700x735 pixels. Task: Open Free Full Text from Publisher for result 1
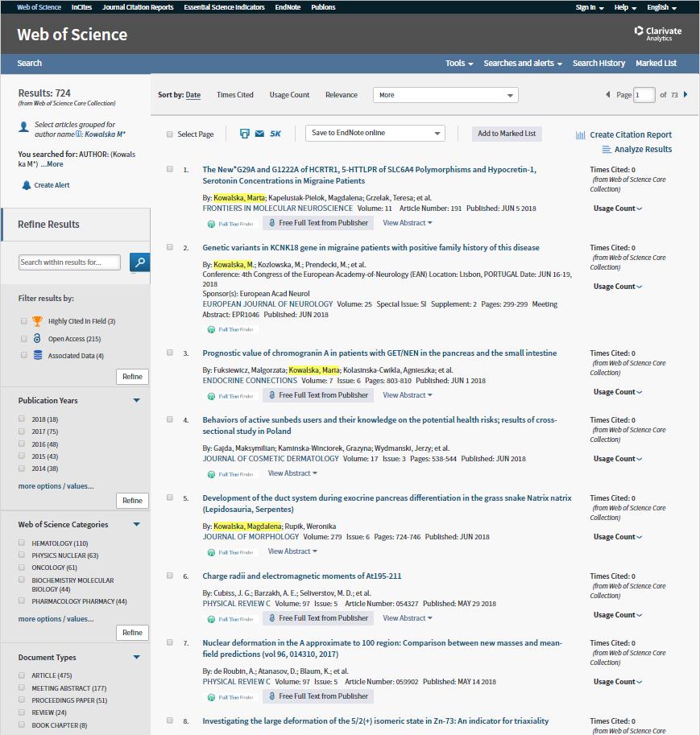coord(318,223)
